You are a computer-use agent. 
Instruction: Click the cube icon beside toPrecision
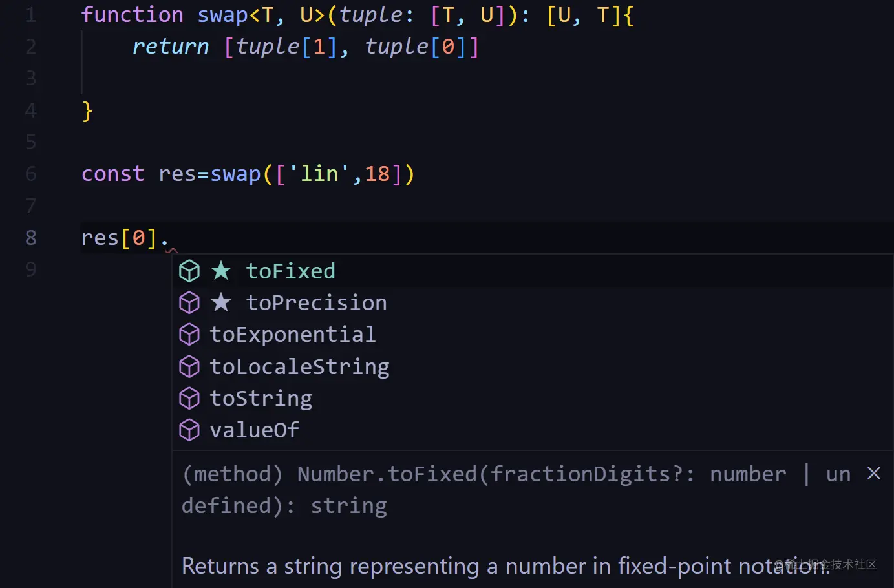click(x=189, y=303)
